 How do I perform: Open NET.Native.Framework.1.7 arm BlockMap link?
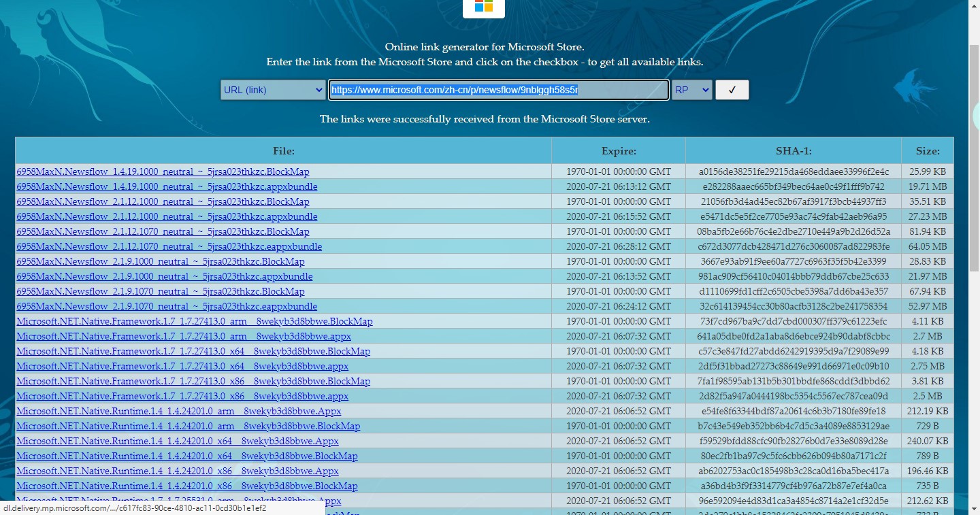195,321
